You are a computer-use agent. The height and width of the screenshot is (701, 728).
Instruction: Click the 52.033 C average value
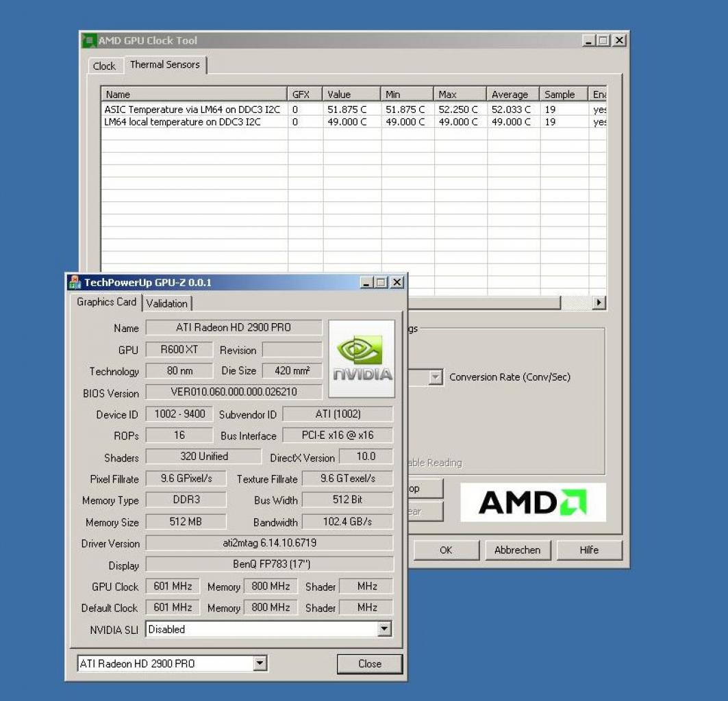tap(511, 110)
